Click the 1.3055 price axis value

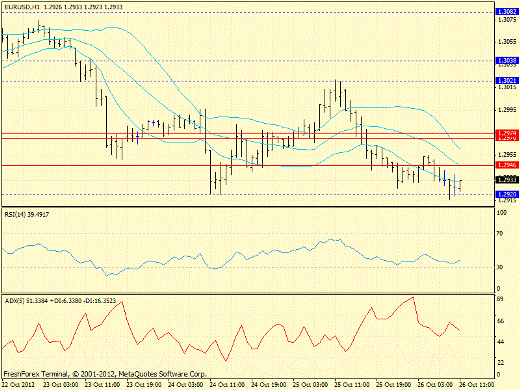pos(507,42)
